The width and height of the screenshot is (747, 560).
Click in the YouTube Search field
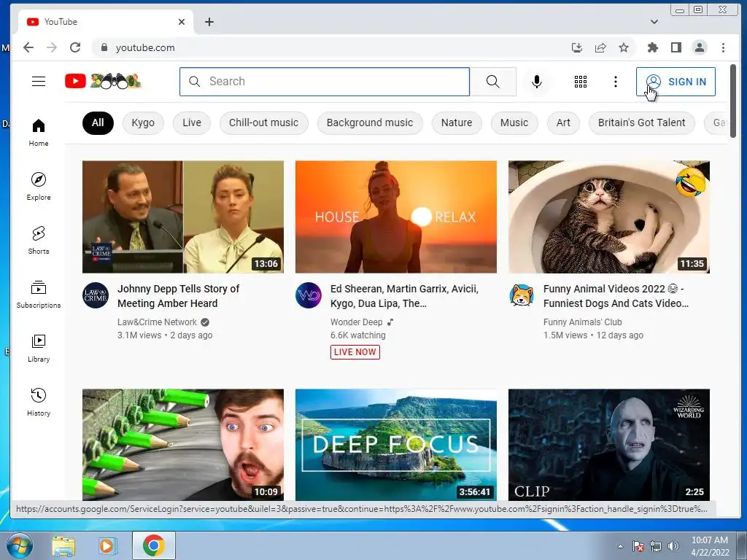(325, 82)
